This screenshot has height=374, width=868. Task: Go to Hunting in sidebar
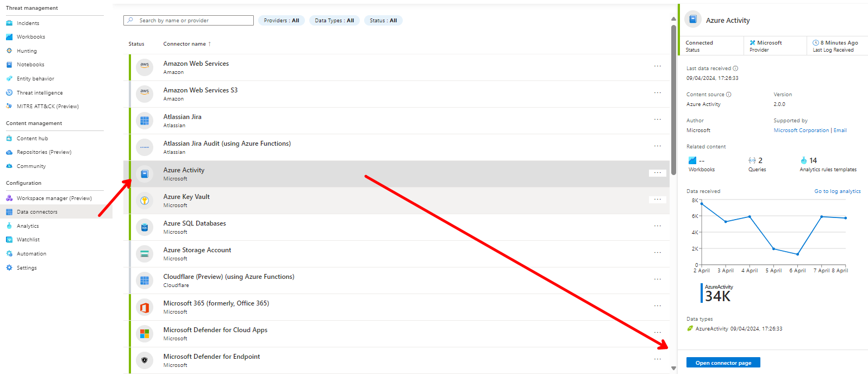[27, 51]
